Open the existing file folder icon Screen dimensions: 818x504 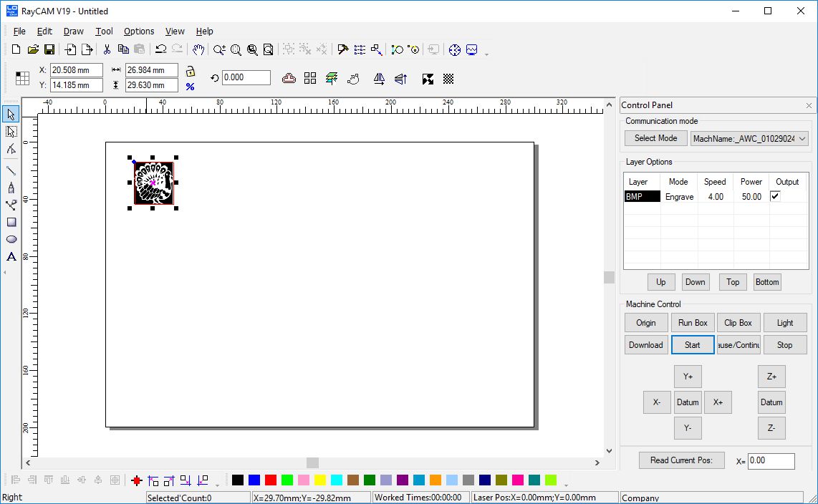pos(33,49)
